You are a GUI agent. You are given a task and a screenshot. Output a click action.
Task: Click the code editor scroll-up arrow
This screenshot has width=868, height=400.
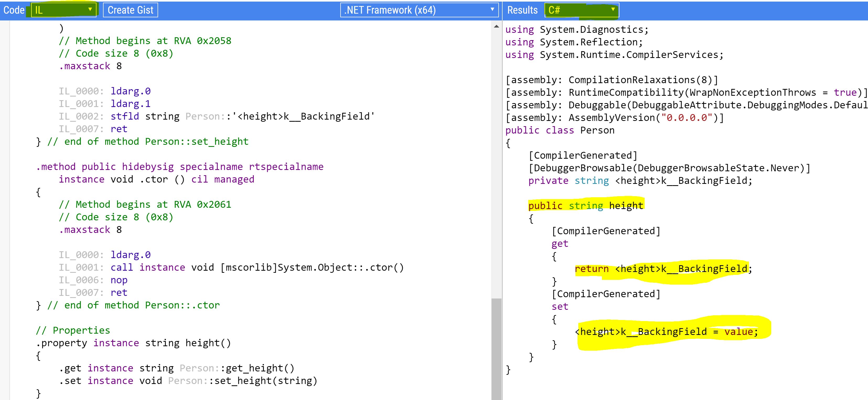[x=496, y=26]
